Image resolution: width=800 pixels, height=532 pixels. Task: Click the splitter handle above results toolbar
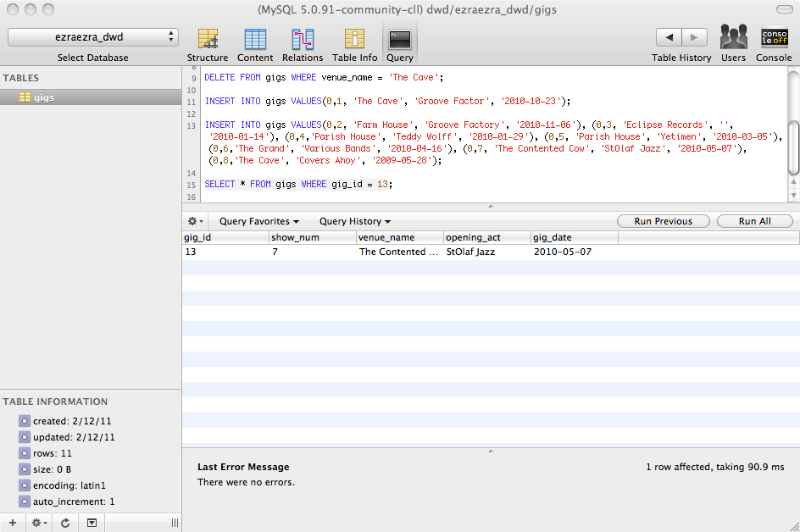491,207
